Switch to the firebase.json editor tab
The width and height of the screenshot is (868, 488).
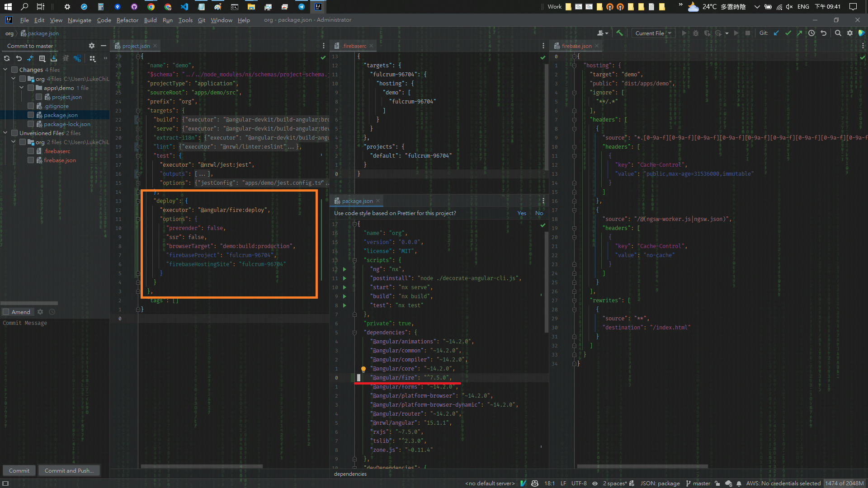point(576,46)
